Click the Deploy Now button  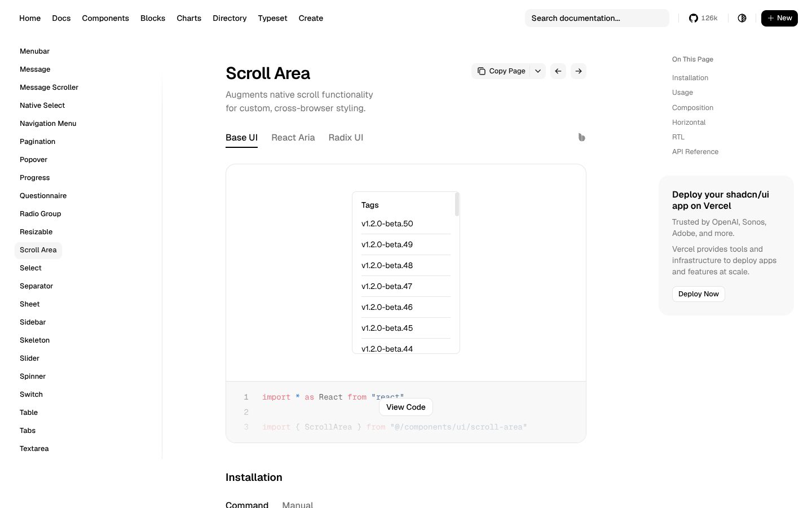699,294
